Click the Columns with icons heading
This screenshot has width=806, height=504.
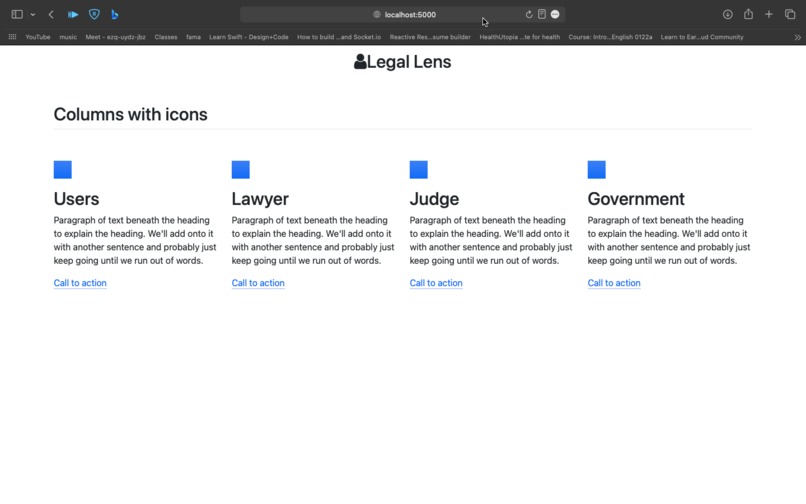131,114
